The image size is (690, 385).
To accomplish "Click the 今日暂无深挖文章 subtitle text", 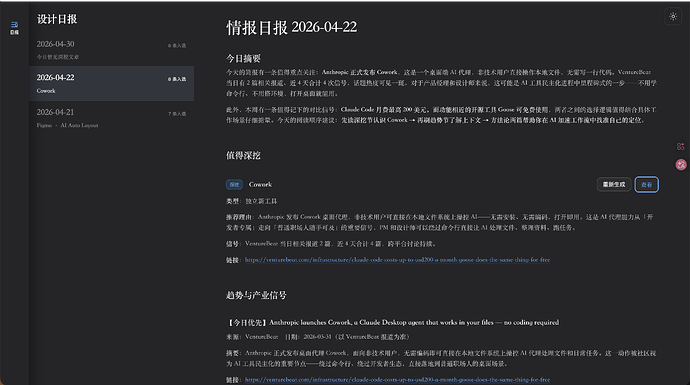I will click(58, 57).
